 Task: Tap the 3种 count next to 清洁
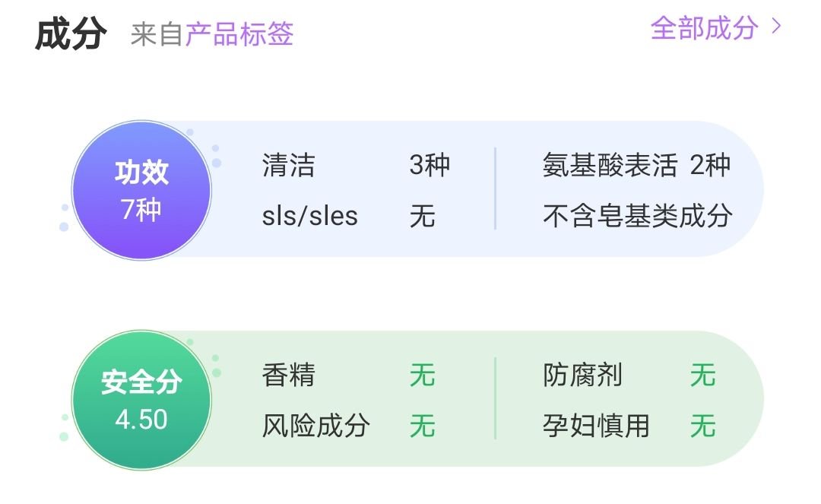[x=430, y=166]
